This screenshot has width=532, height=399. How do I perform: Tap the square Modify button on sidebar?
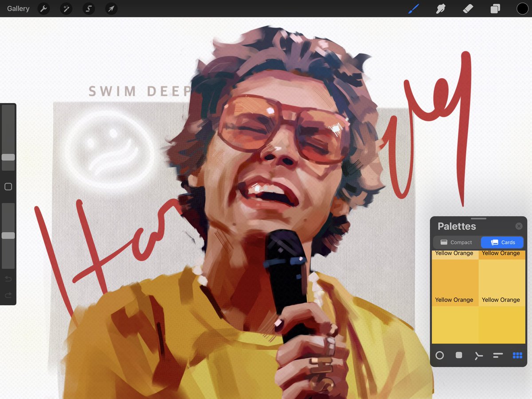[8, 187]
